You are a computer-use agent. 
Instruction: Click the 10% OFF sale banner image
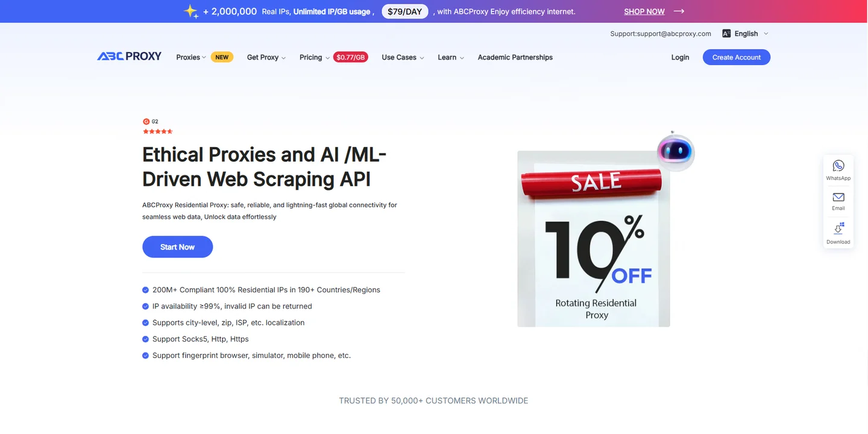tap(594, 239)
